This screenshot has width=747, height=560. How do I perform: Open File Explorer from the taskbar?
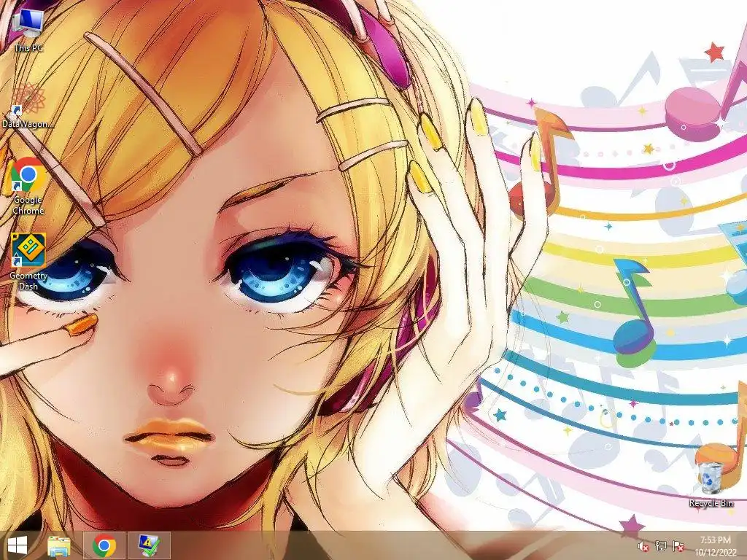60,545
